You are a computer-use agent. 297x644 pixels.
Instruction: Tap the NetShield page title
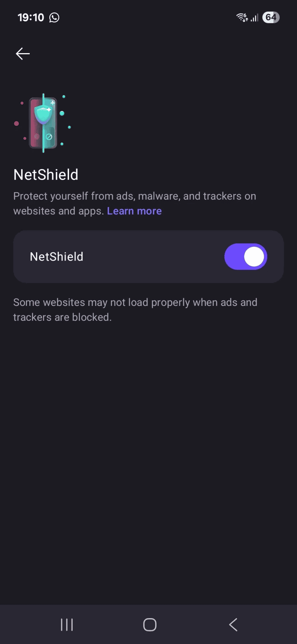point(46,174)
